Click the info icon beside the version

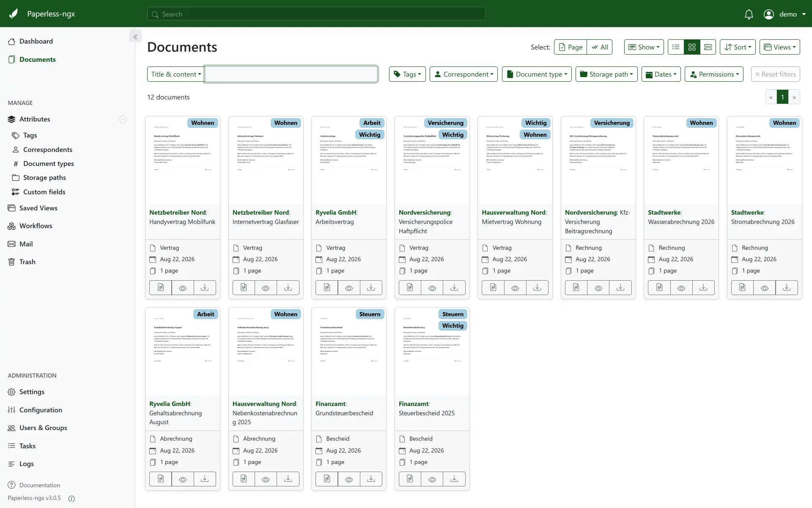[x=71, y=499]
